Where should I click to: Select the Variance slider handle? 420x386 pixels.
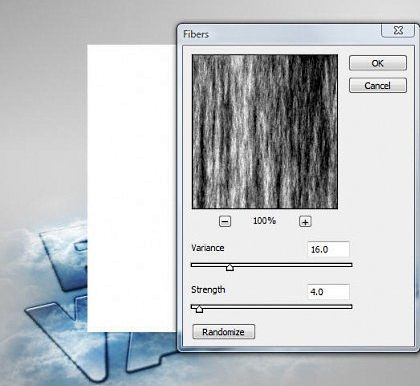pos(230,267)
